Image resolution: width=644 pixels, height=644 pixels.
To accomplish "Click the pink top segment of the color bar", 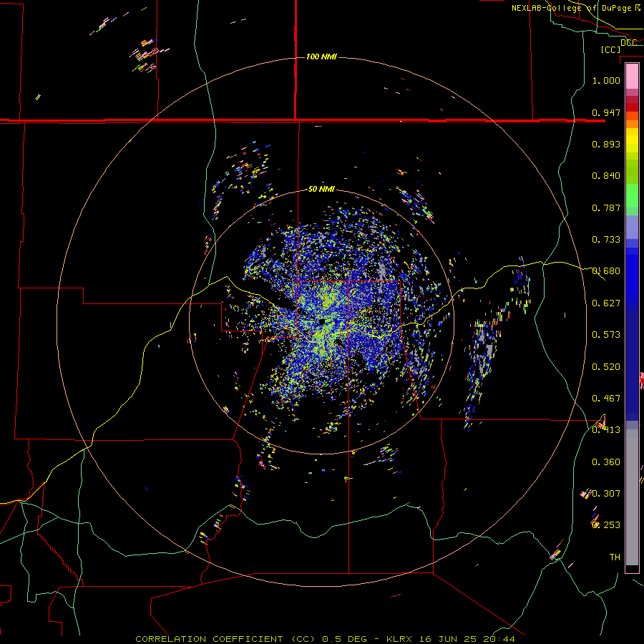I will 632,77.
